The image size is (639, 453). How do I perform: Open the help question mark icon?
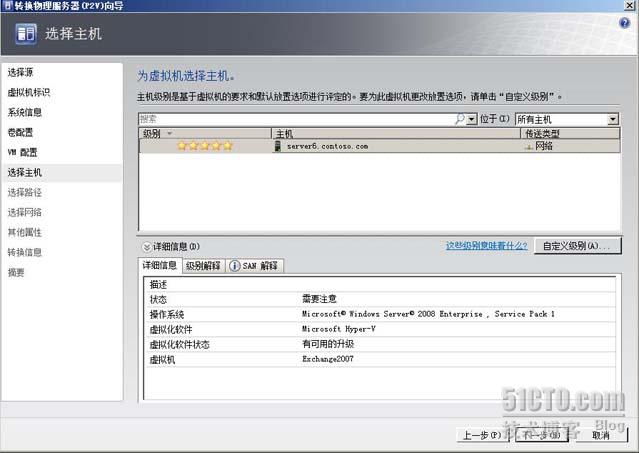(x=624, y=23)
